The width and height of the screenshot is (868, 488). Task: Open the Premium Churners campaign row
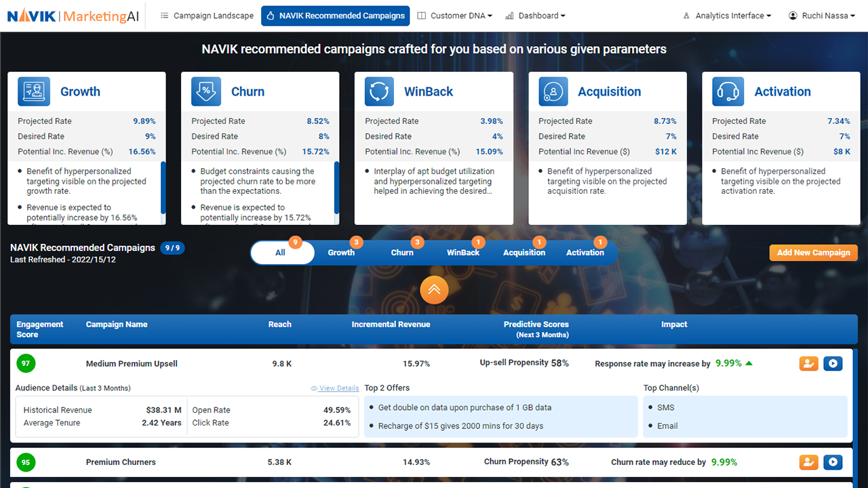[431, 462]
